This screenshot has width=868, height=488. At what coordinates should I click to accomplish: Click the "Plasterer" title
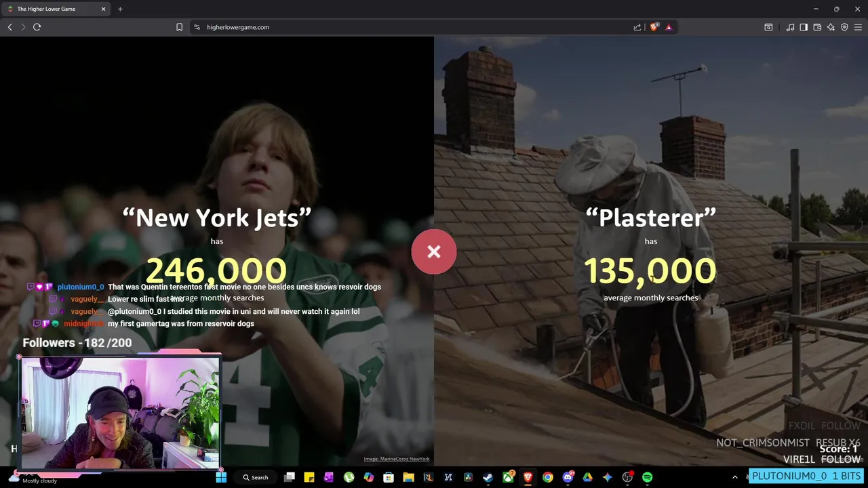coord(651,218)
